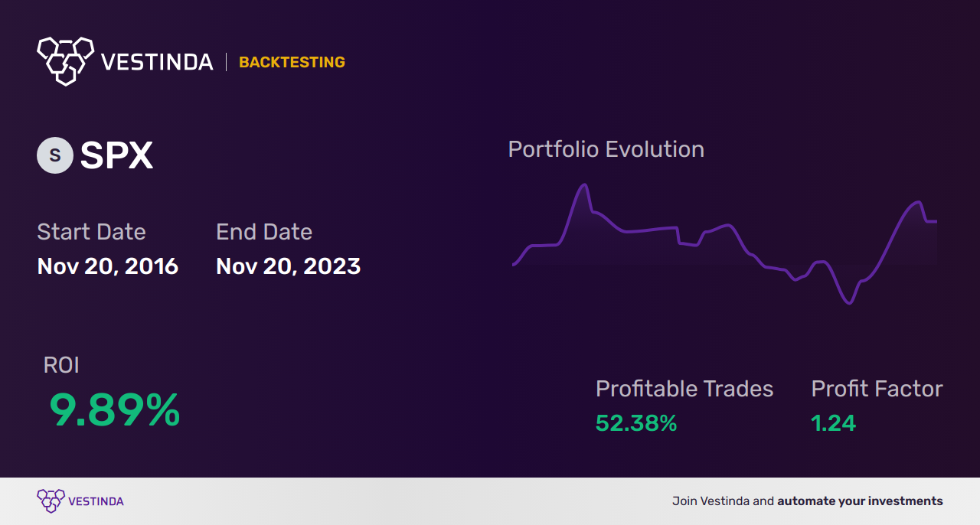Click the Profit Factor label
The height and width of the screenshot is (525, 980).
(x=877, y=389)
